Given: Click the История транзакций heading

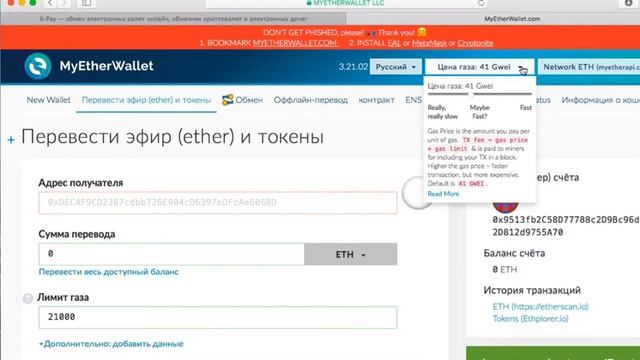Looking at the screenshot, I should [532, 290].
